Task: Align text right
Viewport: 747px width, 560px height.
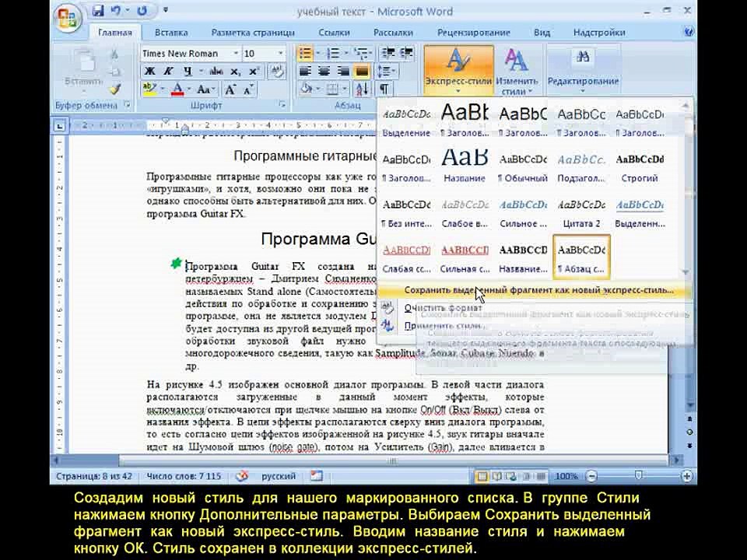Action: point(343,72)
